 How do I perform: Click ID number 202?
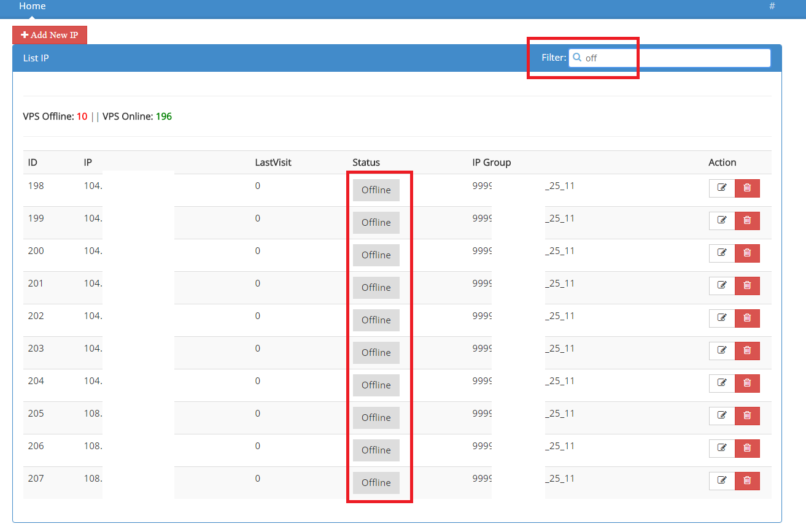click(x=36, y=315)
